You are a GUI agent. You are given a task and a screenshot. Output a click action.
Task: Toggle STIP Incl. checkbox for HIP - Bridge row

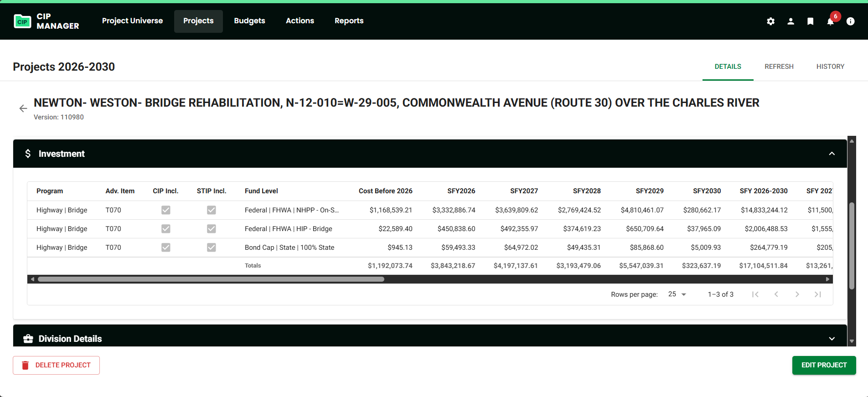211,229
